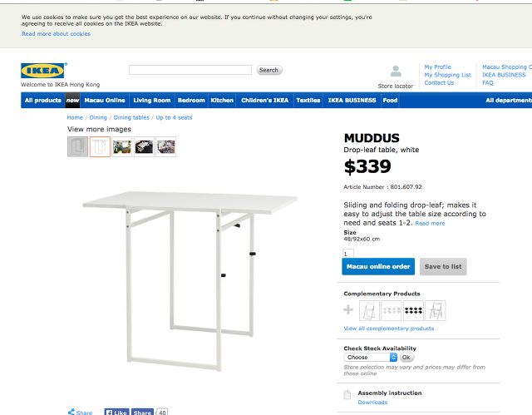The image size is (532, 415).
Task: Focus the search text field
Action: tap(190, 70)
